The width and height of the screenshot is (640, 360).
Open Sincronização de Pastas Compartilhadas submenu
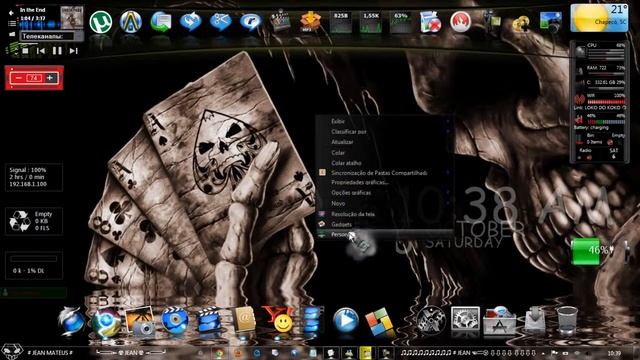coord(384,173)
